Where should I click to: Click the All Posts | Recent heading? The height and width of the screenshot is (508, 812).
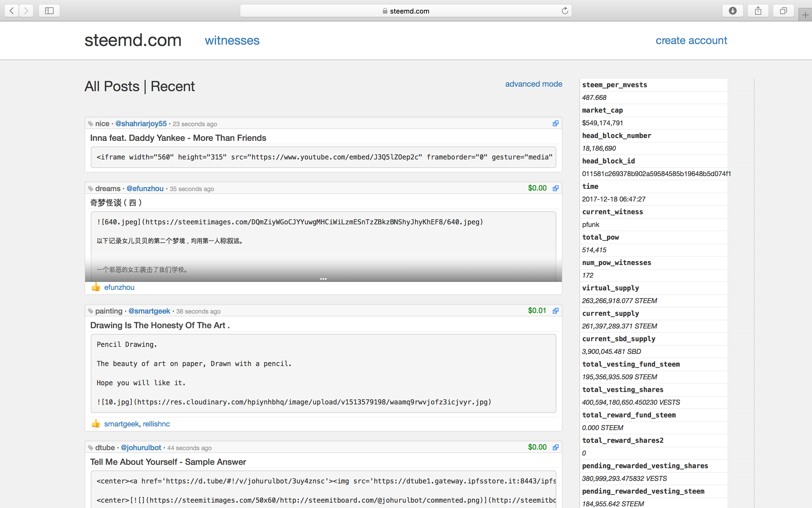pyautogui.click(x=140, y=86)
